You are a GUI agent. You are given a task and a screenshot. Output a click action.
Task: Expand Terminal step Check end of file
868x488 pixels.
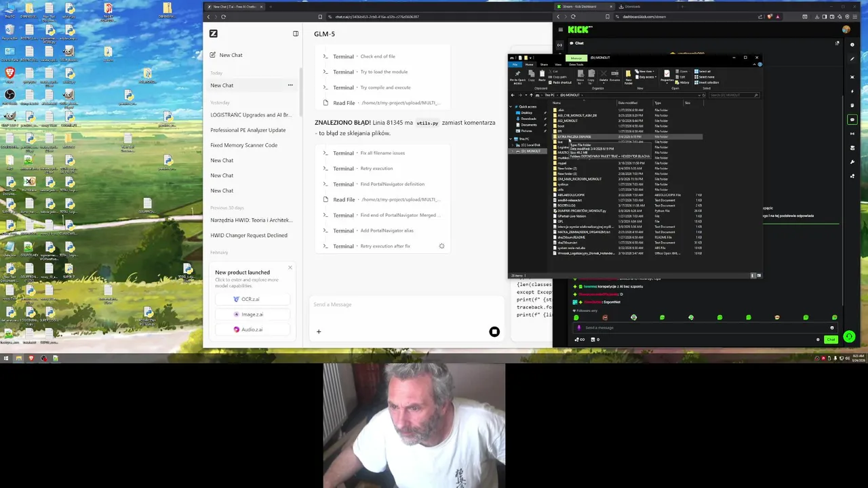click(x=359, y=56)
